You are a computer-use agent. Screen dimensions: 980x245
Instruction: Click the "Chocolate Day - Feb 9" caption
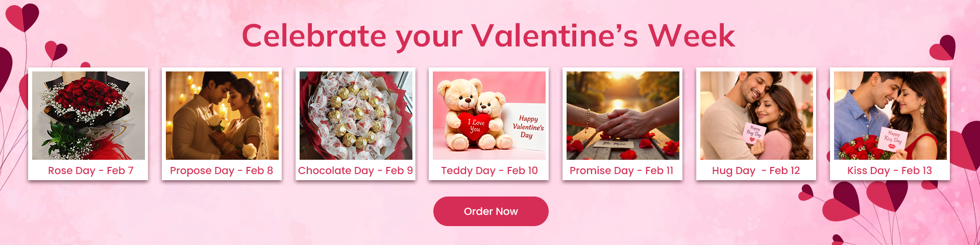tap(355, 170)
